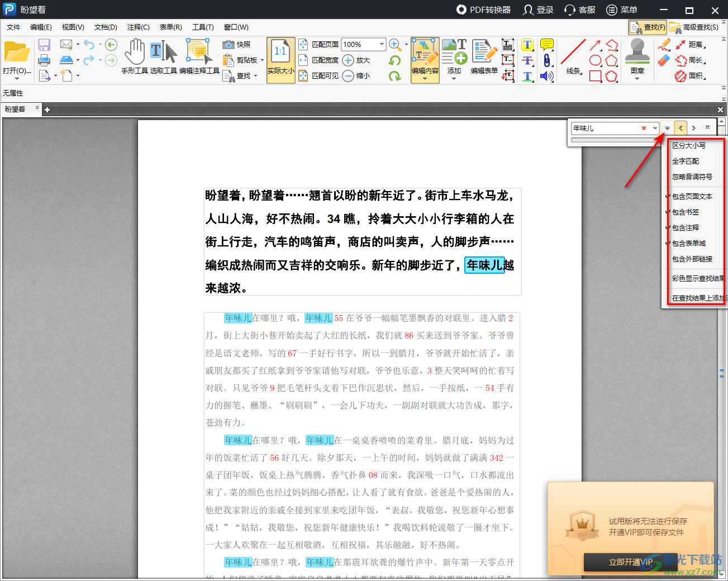The image size is (728, 581).
Task: Click the 高级查找(S) button
Action: click(x=694, y=27)
